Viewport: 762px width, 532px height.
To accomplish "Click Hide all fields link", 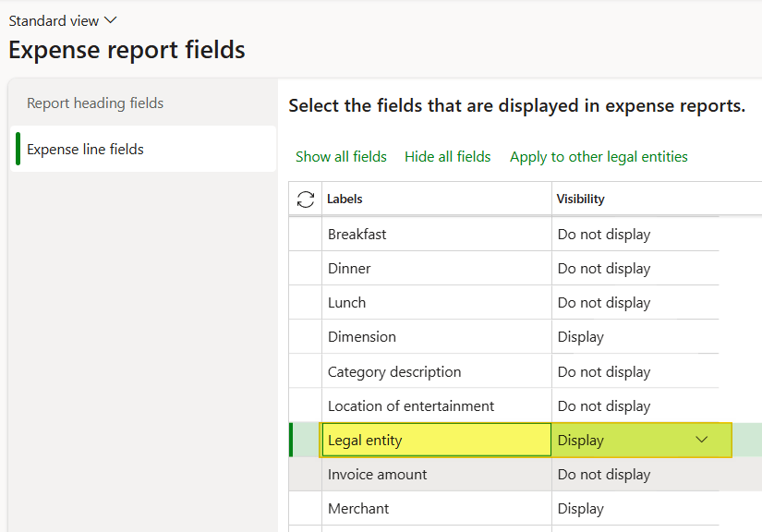I will click(448, 157).
